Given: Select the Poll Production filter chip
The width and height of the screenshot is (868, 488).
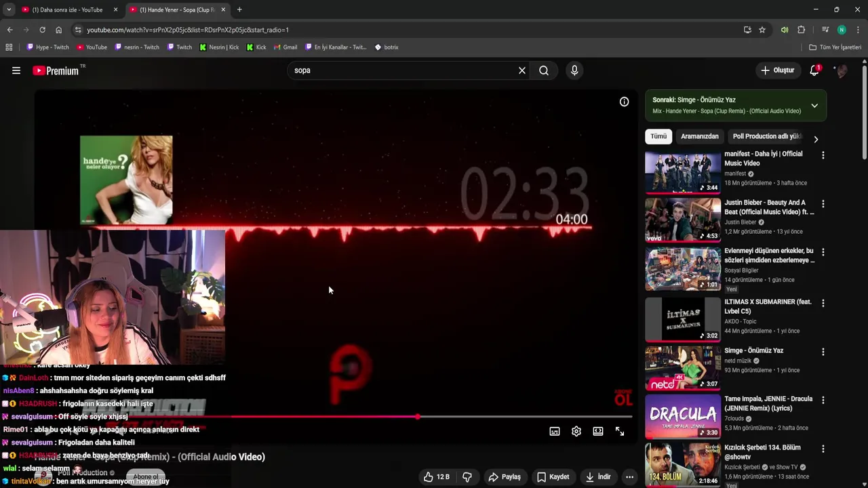Looking at the screenshot, I should click(767, 136).
